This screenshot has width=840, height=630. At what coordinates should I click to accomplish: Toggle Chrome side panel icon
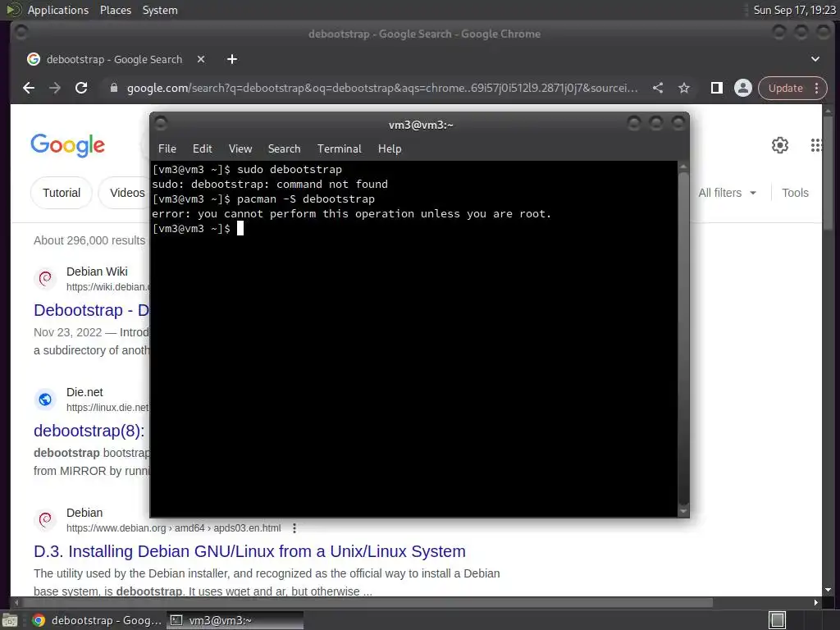tap(716, 88)
